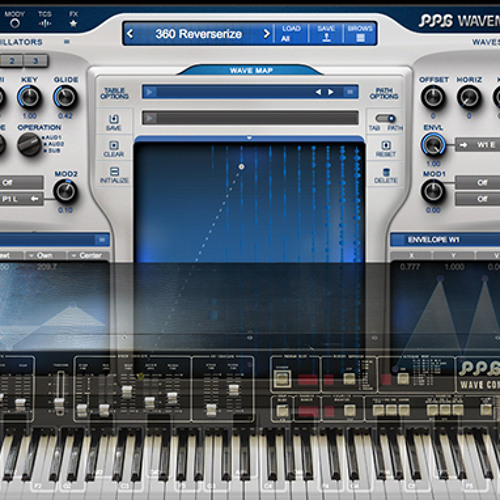Click play icon in gray bar
This screenshot has height=500, width=500.
coord(150,118)
